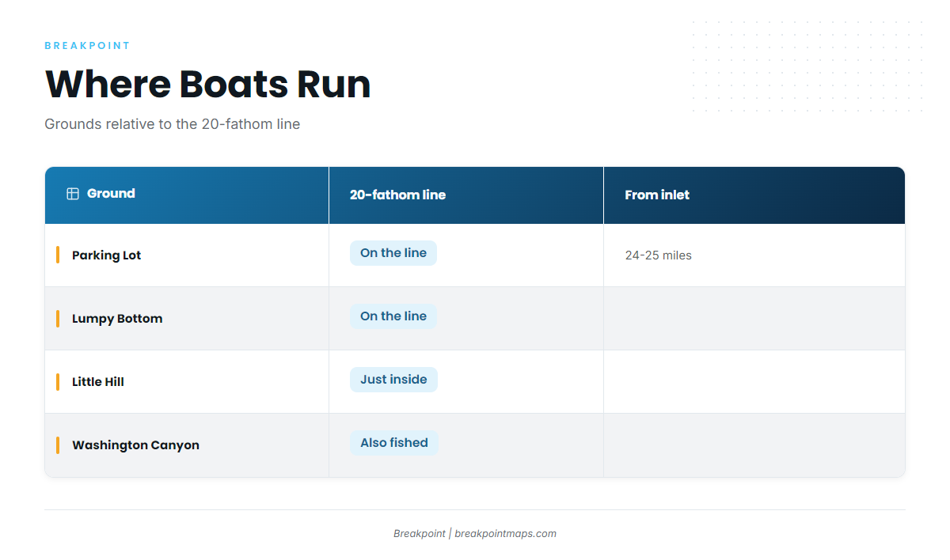Click the Where Boats Run title
Viewport: 950px width, 560px height.
pos(207,84)
